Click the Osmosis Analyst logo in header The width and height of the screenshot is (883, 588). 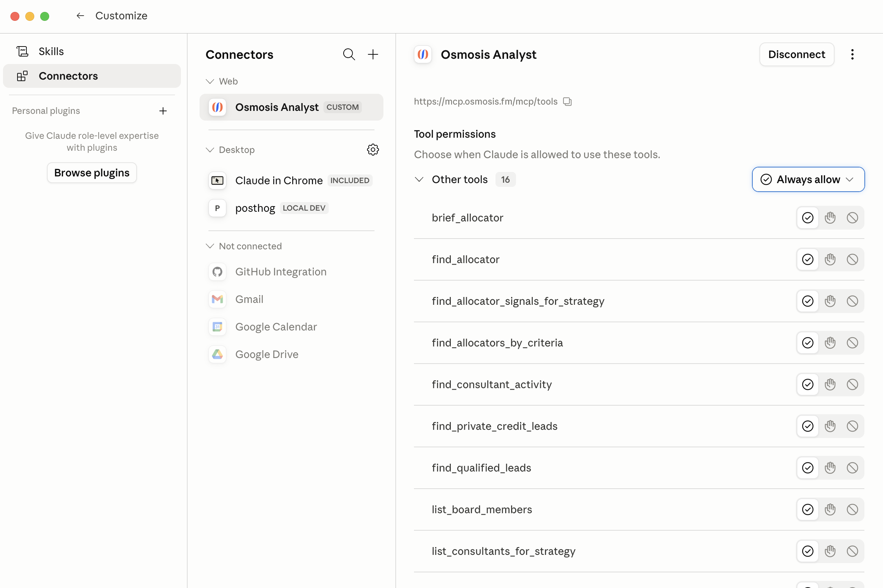pos(423,54)
